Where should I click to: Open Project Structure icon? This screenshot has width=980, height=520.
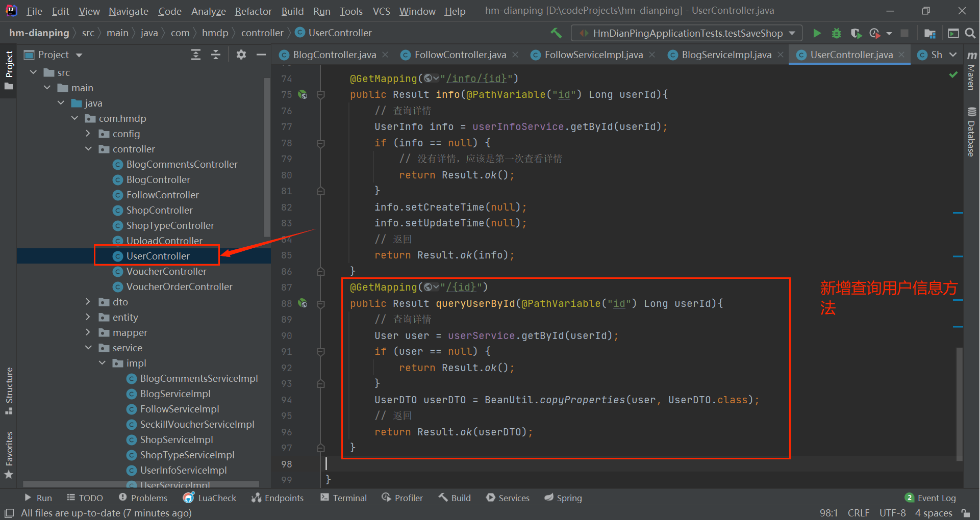pyautogui.click(x=929, y=33)
